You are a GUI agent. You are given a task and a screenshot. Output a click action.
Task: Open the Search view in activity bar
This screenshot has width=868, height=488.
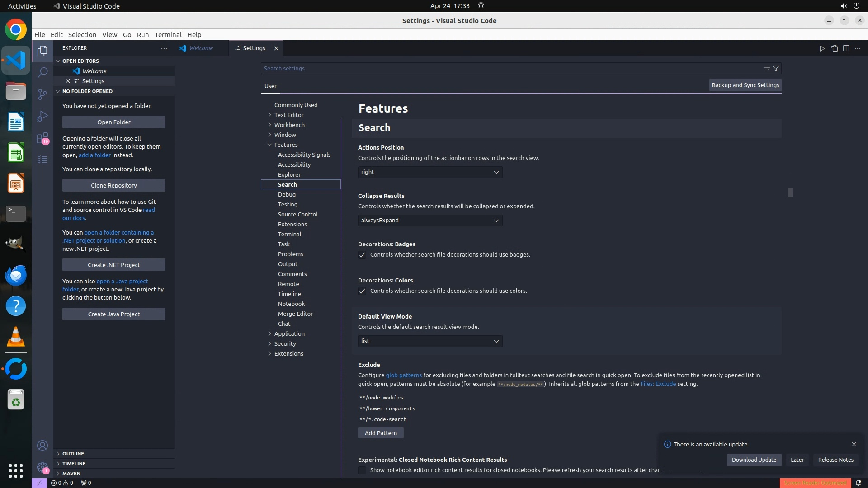point(42,72)
